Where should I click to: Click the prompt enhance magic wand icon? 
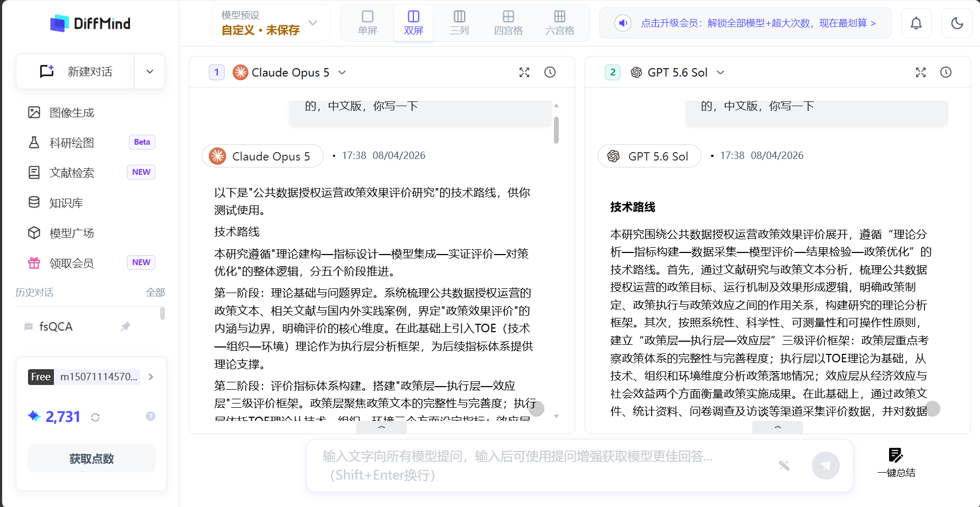pyautogui.click(x=784, y=465)
